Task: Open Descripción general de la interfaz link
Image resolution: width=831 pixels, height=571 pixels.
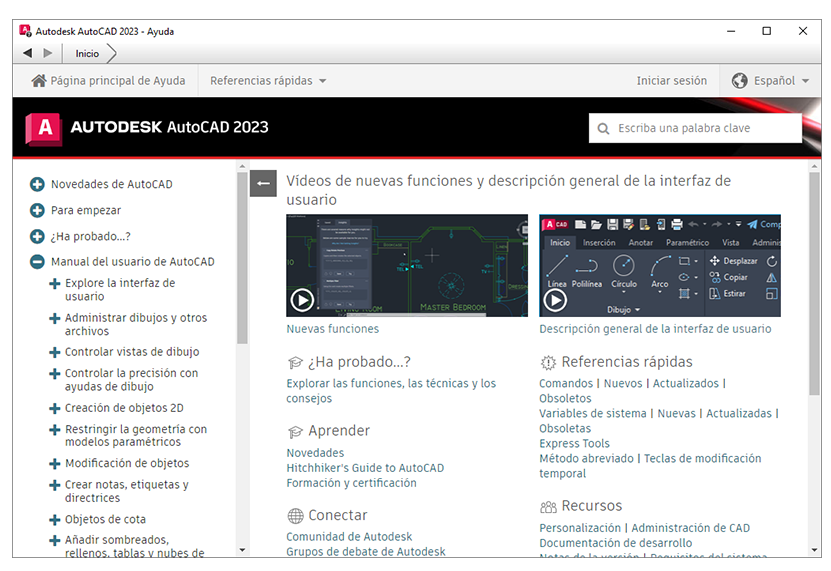Action: point(655,329)
